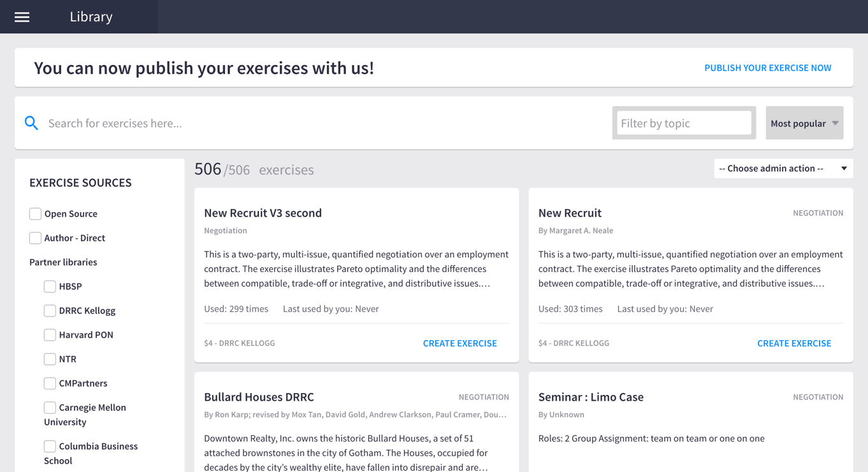Toggle the Open Source checkbox
This screenshot has height=472, width=868.
point(36,213)
